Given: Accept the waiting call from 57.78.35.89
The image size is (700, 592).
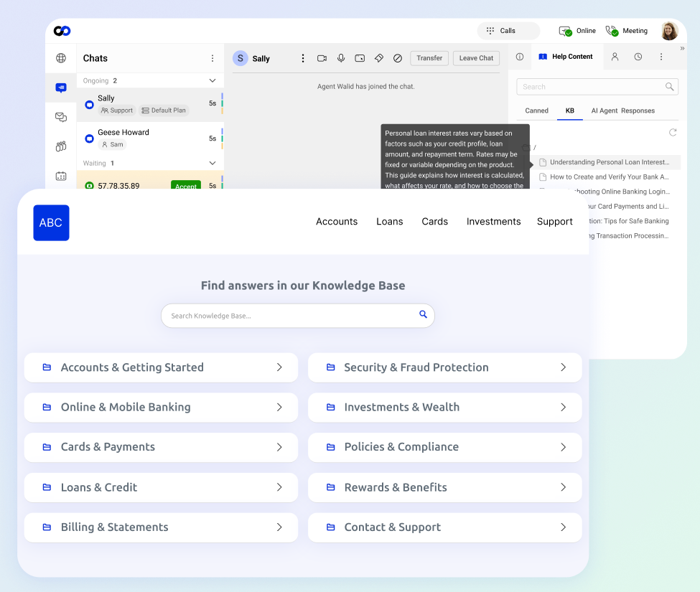Looking at the screenshot, I should pyautogui.click(x=186, y=185).
